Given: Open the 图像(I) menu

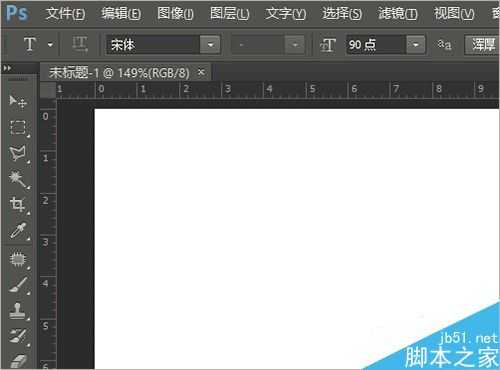Looking at the screenshot, I should (175, 14).
